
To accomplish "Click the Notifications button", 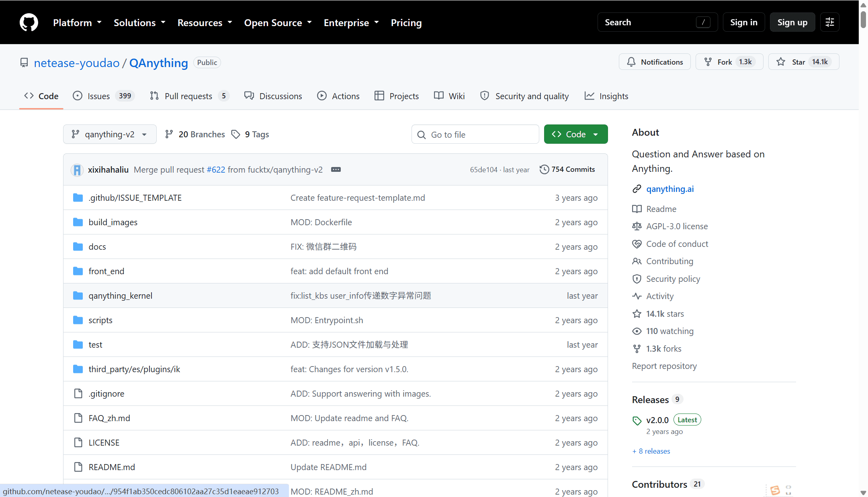I will (655, 62).
